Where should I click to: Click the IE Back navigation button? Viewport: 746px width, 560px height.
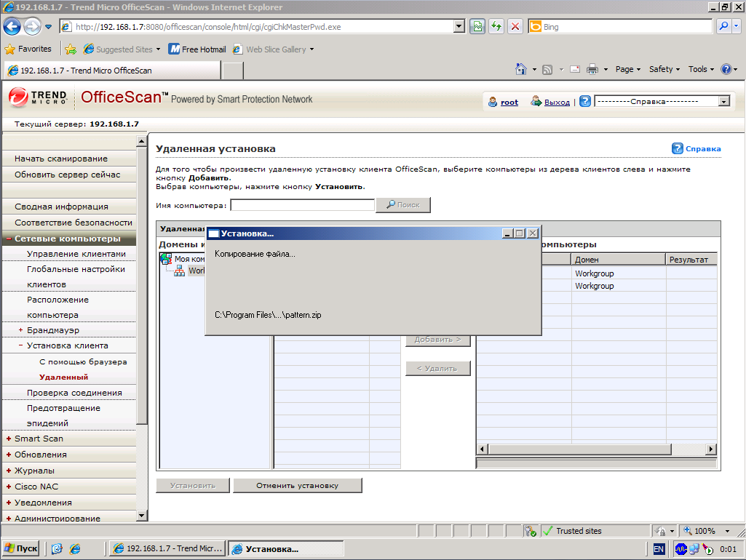pyautogui.click(x=12, y=27)
